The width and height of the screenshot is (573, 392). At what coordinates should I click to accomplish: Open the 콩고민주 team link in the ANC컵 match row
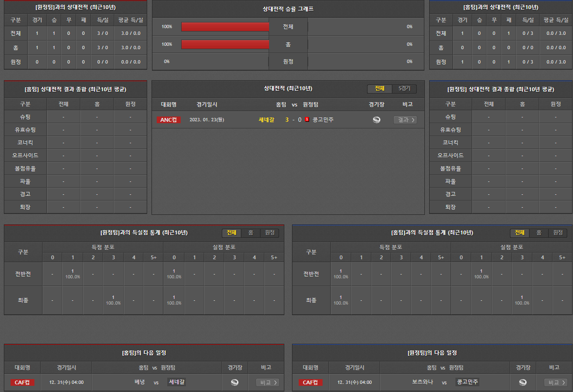(323, 120)
